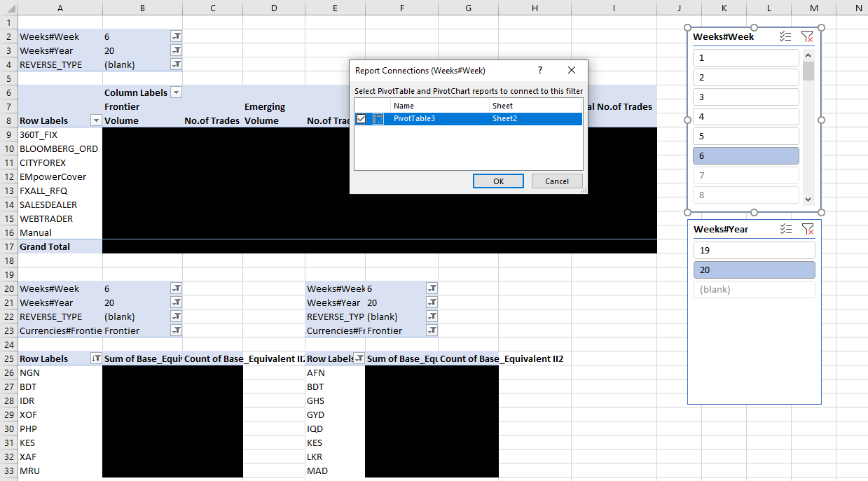
Task: Open filter dropdown for REVERSE_TYPE in row 4
Action: click(x=177, y=64)
